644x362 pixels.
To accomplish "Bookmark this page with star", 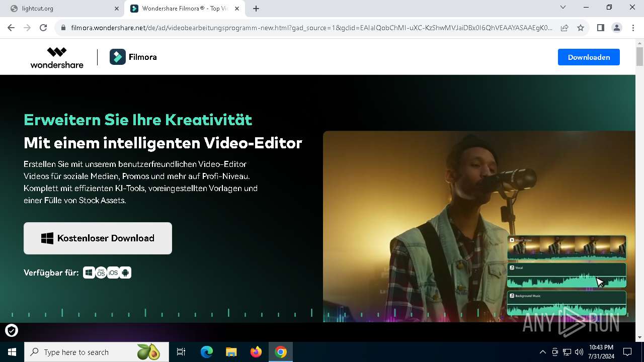I will pos(581,28).
